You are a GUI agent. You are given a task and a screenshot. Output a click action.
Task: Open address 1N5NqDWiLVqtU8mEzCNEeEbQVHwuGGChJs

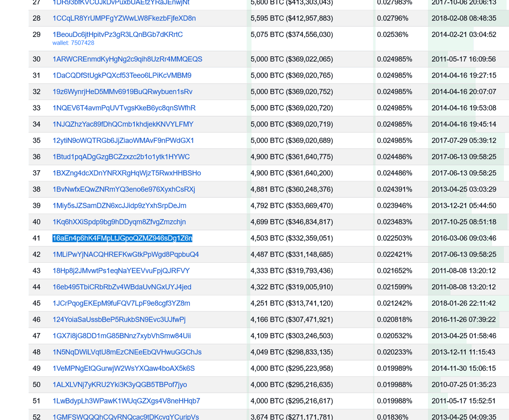[127, 352]
